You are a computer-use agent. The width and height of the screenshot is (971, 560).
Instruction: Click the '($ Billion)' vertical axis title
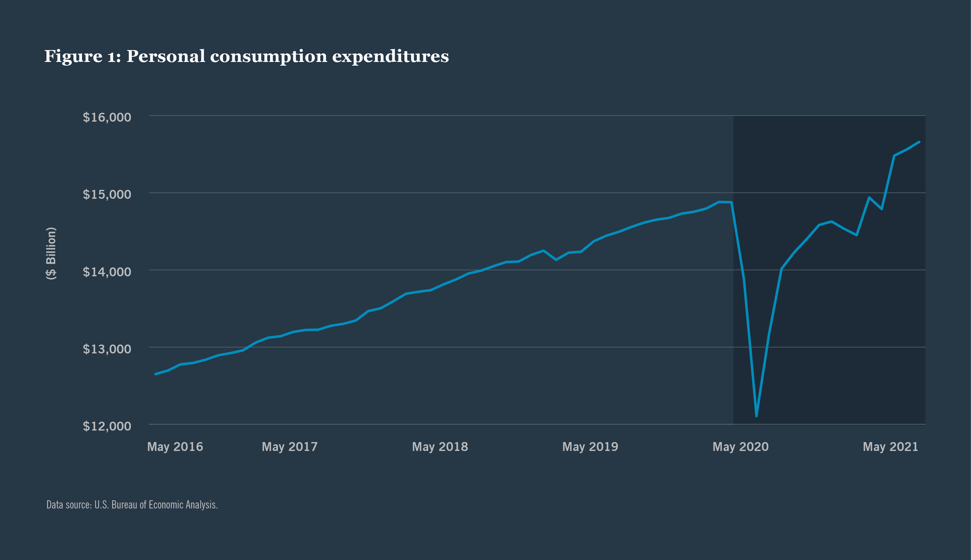pyautogui.click(x=51, y=253)
